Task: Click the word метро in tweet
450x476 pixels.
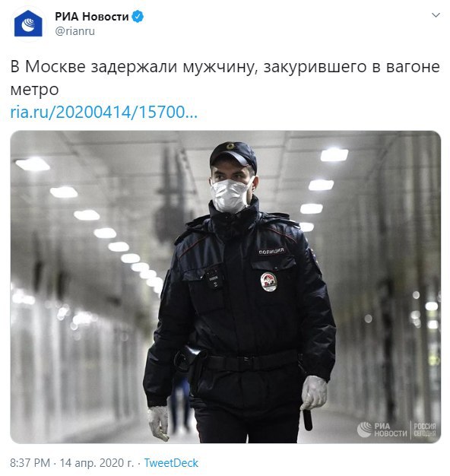Action: pos(34,90)
